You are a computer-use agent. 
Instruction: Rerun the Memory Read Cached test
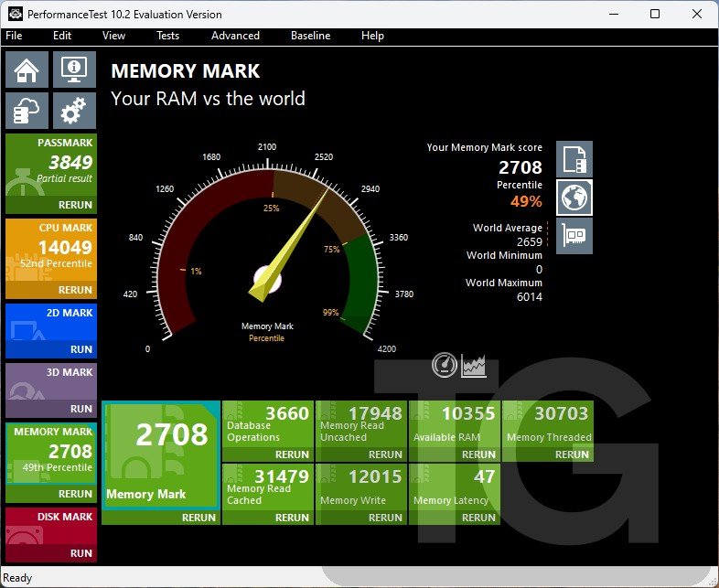pyautogui.click(x=292, y=518)
